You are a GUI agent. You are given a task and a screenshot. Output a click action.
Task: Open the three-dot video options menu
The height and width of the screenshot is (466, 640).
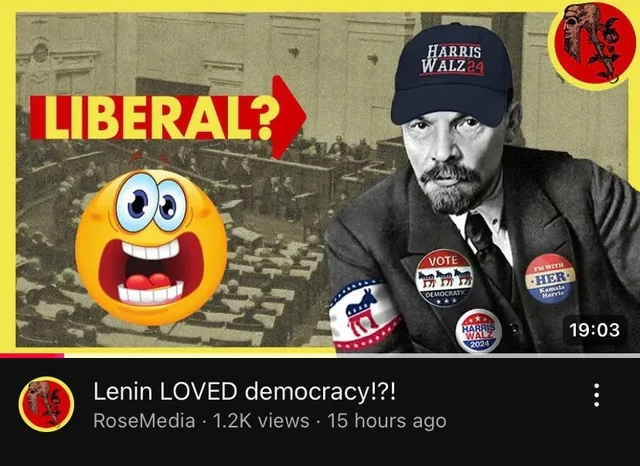(x=596, y=395)
